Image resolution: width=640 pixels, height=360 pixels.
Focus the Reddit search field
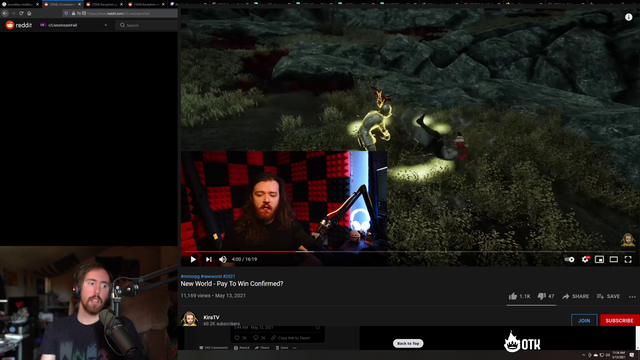point(147,25)
